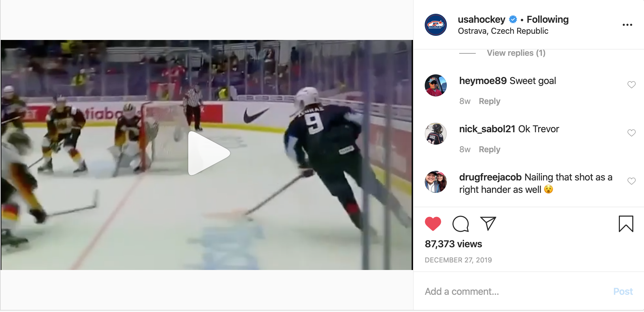
Task: Reply to heymoe89's Sweet goal comment
Action: (490, 101)
